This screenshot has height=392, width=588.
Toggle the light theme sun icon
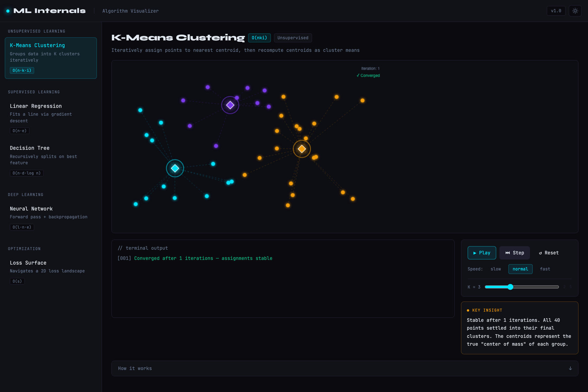(x=575, y=11)
